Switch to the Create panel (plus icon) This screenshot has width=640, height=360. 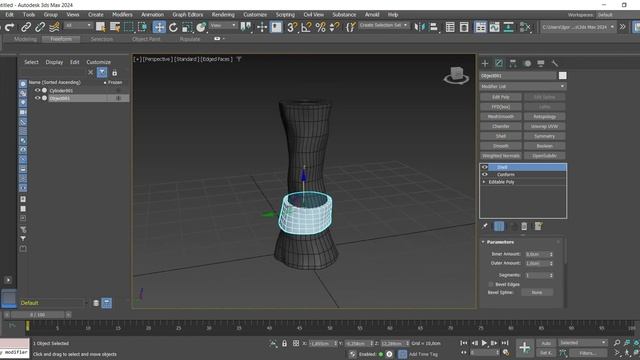tap(485, 63)
